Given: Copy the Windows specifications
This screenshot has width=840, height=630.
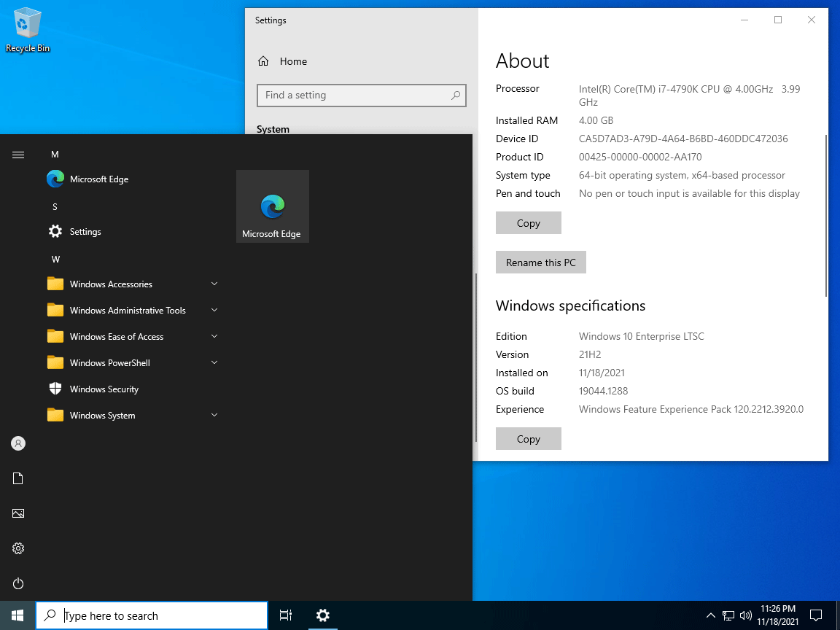Looking at the screenshot, I should [x=528, y=439].
